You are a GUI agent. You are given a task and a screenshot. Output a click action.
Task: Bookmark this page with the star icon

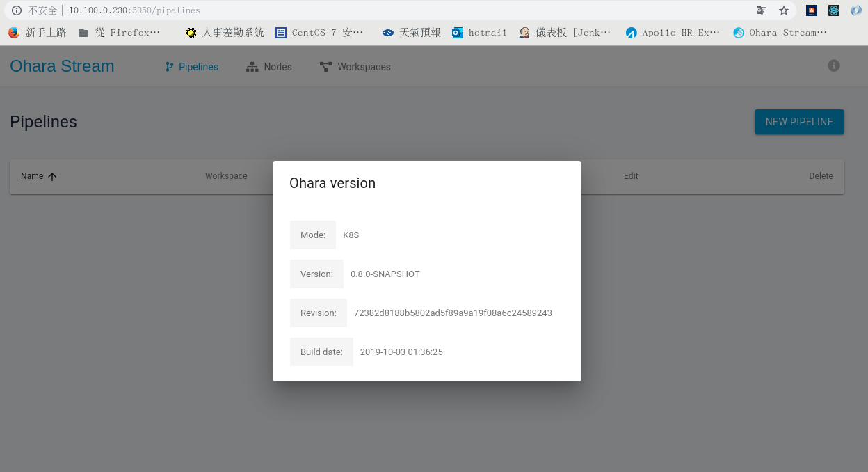click(784, 10)
